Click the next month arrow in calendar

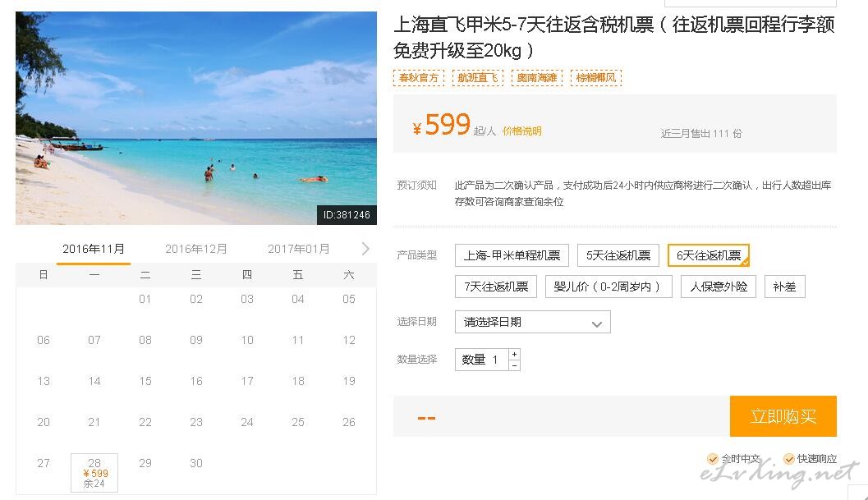pyautogui.click(x=365, y=249)
